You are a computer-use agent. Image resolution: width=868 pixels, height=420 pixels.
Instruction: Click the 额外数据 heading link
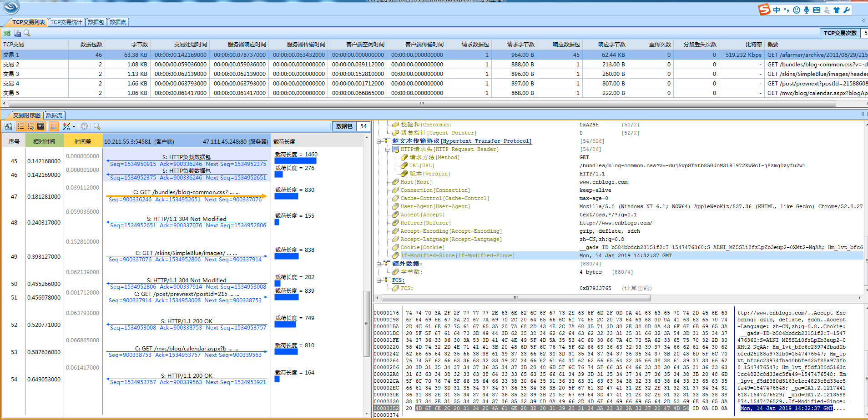tap(407, 264)
